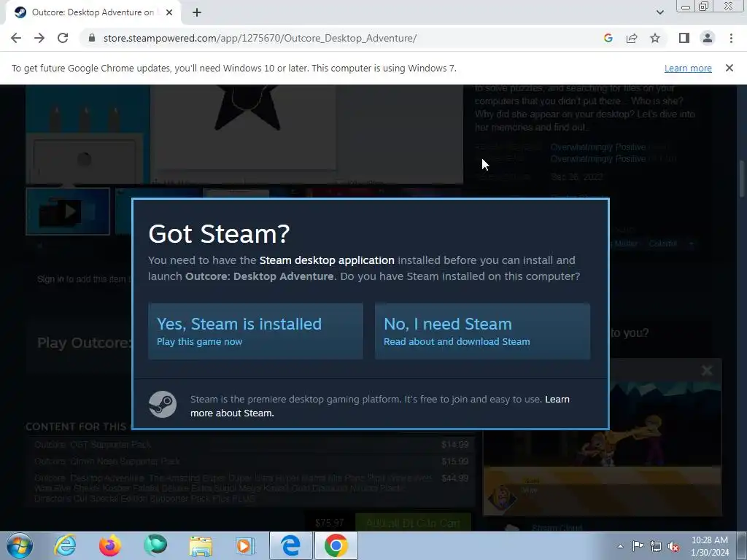This screenshot has height=560, width=747.
Task: Click the Steam logo in the dialog footer
Action: [x=163, y=404]
